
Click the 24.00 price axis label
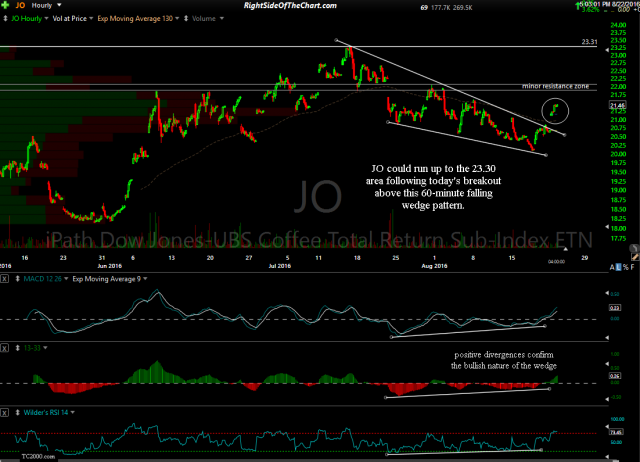point(618,25)
